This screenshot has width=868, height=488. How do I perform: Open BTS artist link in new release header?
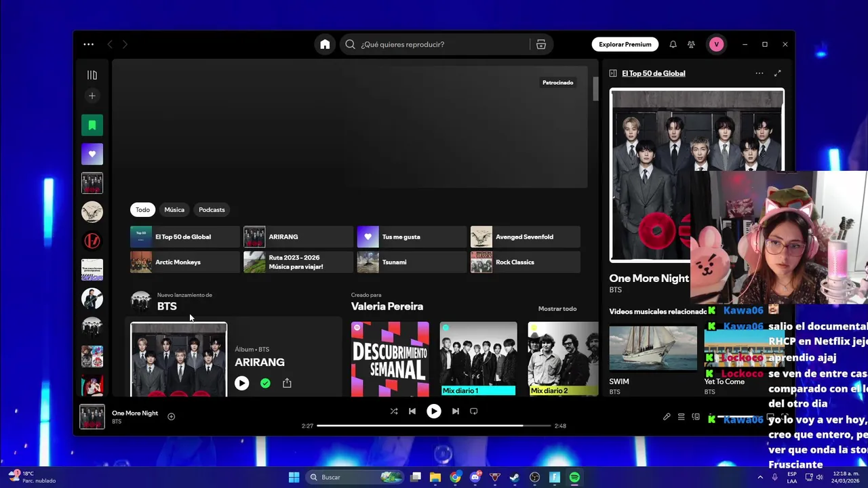[167, 306]
